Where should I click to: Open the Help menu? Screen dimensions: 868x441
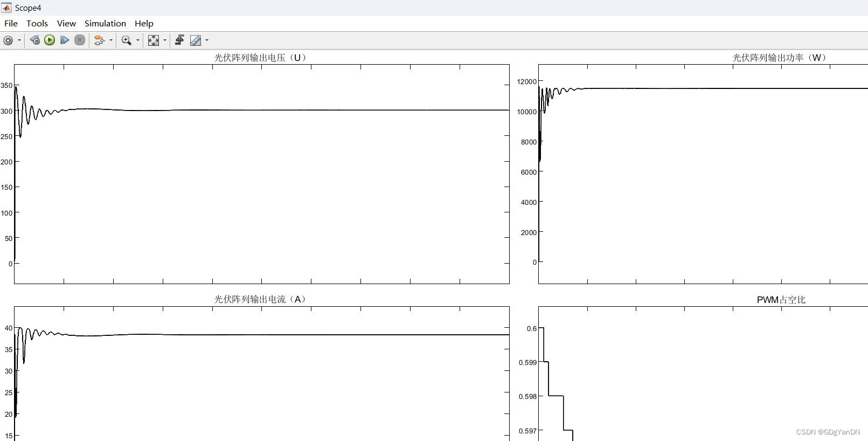[x=144, y=23]
